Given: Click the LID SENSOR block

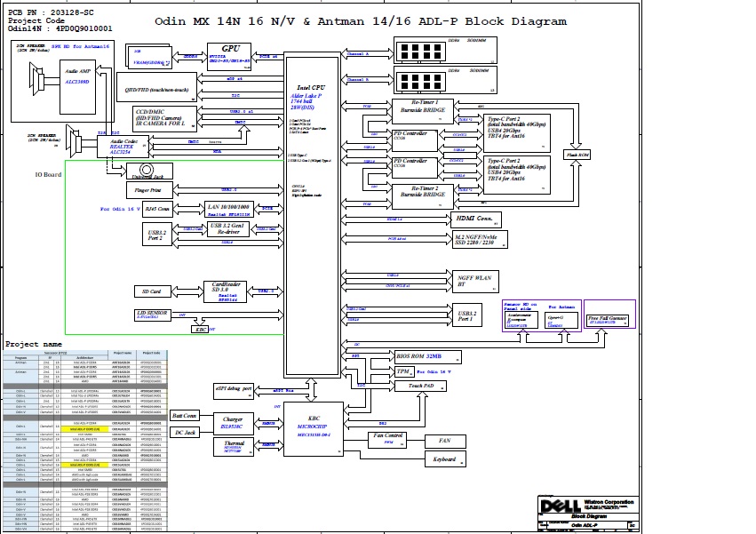Looking at the screenshot, I should click(x=153, y=315).
